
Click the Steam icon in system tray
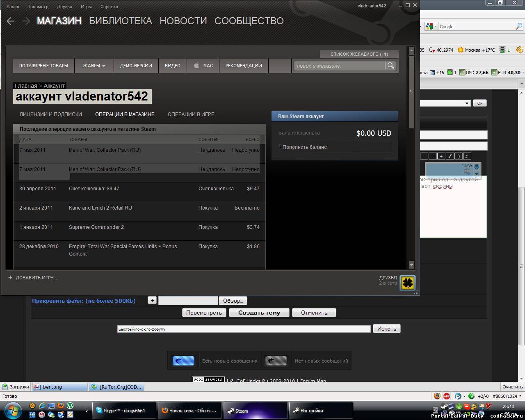click(x=444, y=406)
